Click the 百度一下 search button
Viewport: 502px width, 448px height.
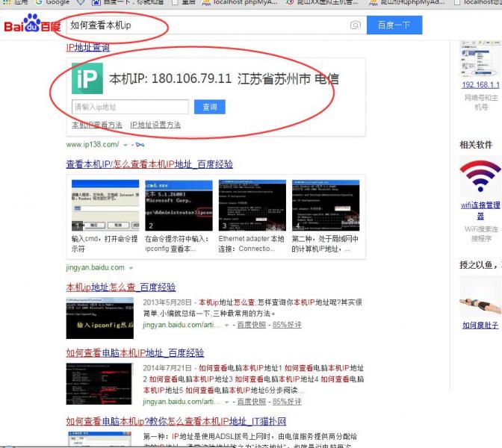(x=394, y=25)
